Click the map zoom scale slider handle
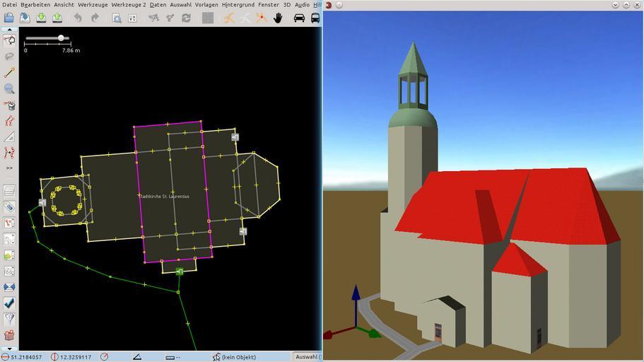The height and width of the screenshot is (362, 644). pos(62,38)
